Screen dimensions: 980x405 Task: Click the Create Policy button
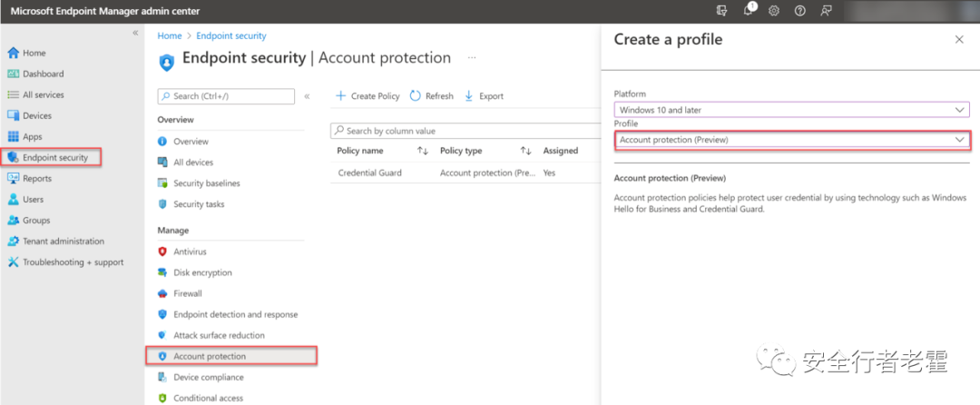[x=367, y=95]
